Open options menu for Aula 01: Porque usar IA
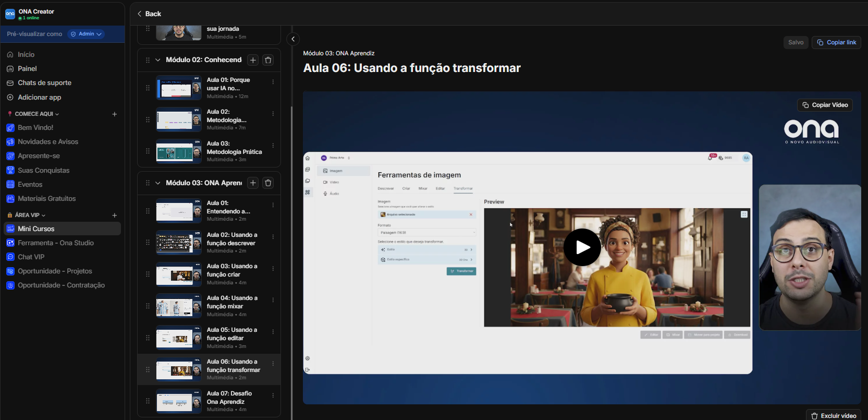The image size is (868, 420). pos(273,82)
